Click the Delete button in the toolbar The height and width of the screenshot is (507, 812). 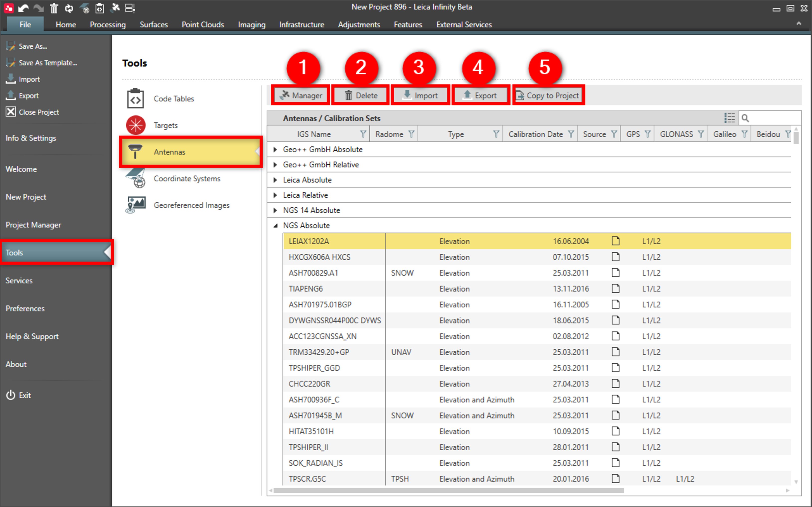tap(361, 95)
